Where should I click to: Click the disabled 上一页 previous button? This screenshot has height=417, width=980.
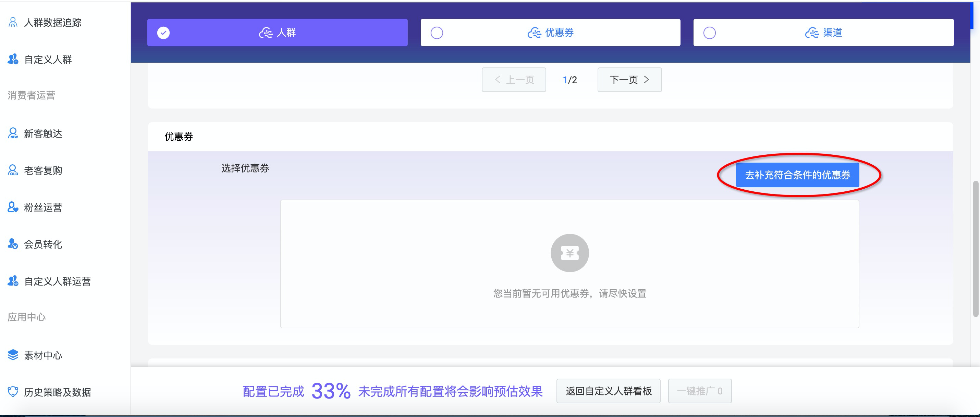click(514, 80)
